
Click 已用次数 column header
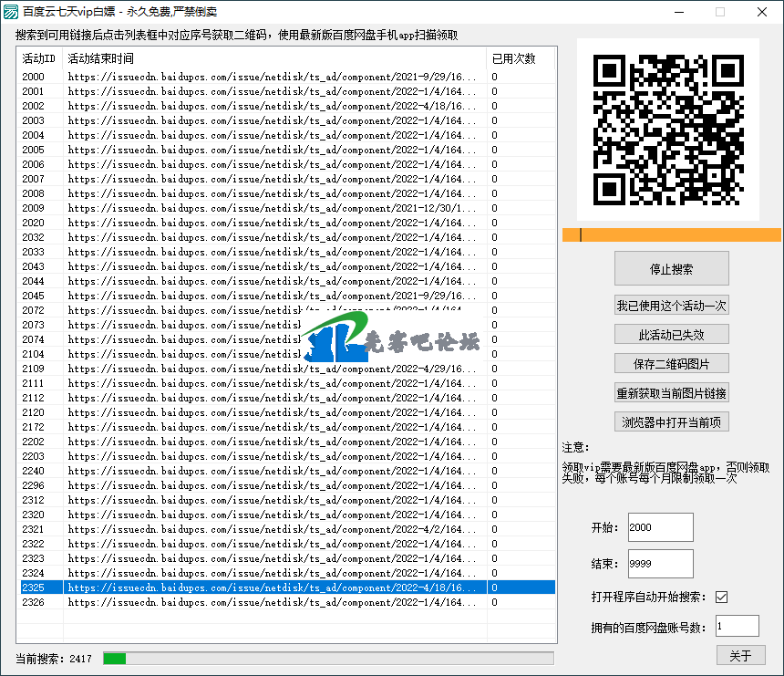click(520, 58)
